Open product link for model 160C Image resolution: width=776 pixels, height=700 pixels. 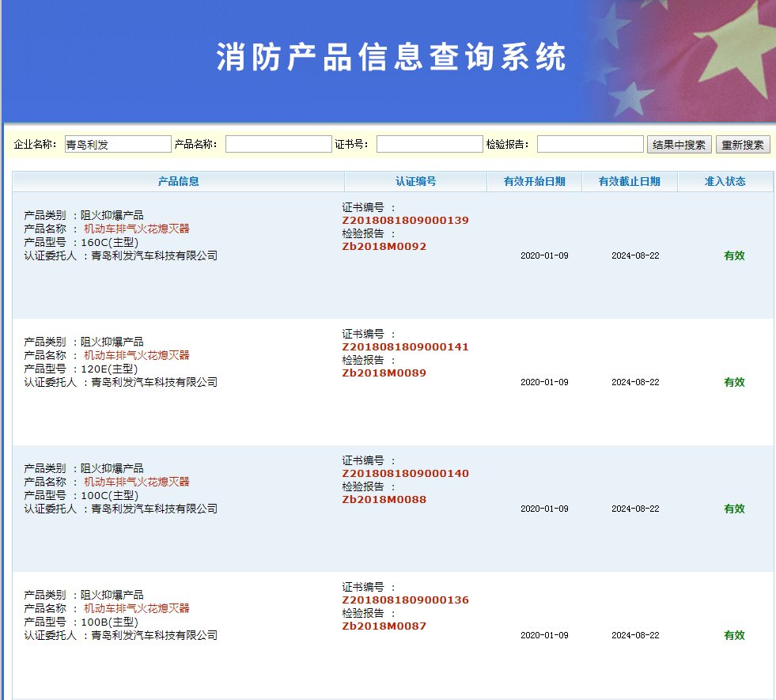pyautogui.click(x=137, y=229)
